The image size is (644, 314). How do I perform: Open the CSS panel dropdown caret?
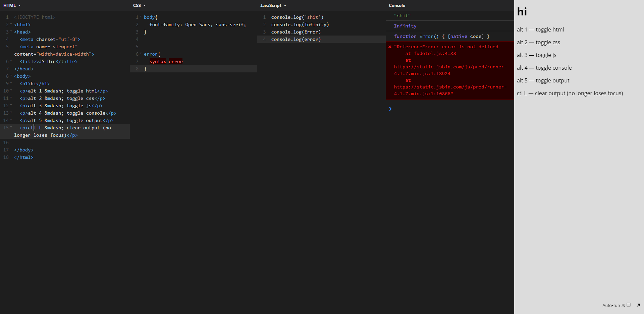click(144, 5)
